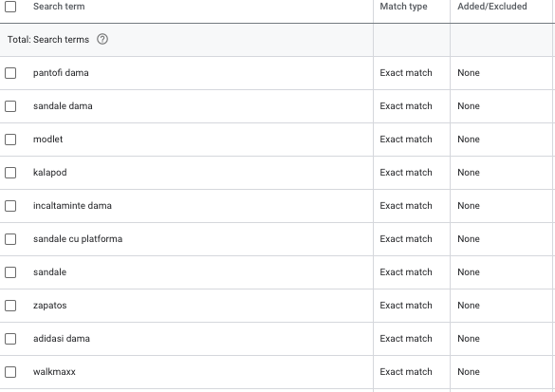Click the None cell in zapatos row
This screenshot has width=555, height=392.
click(469, 306)
